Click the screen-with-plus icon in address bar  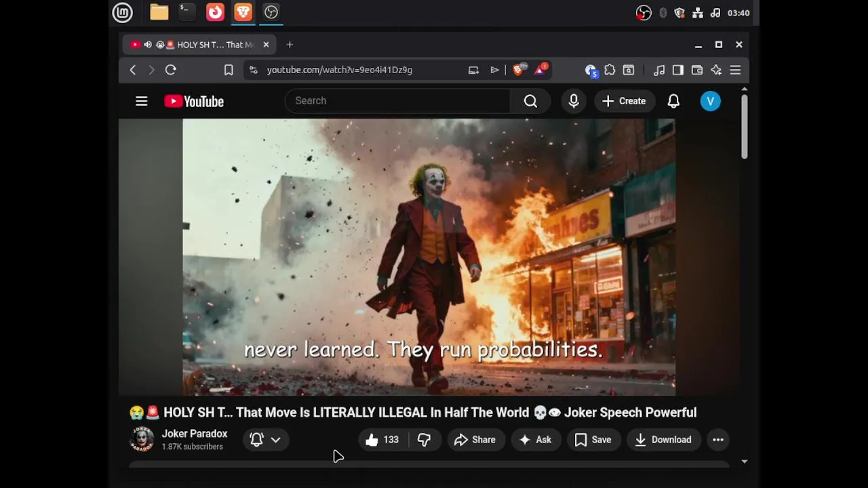click(473, 70)
